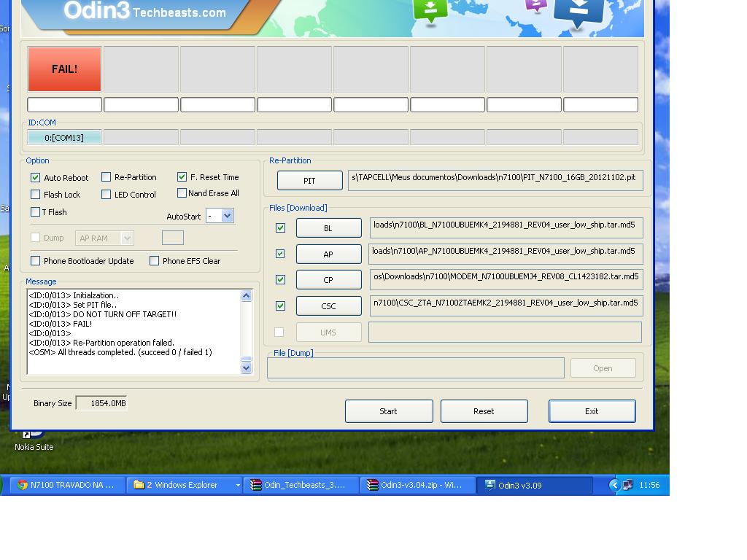Expand the Windows Explorer group dropdown arrow

click(x=238, y=485)
